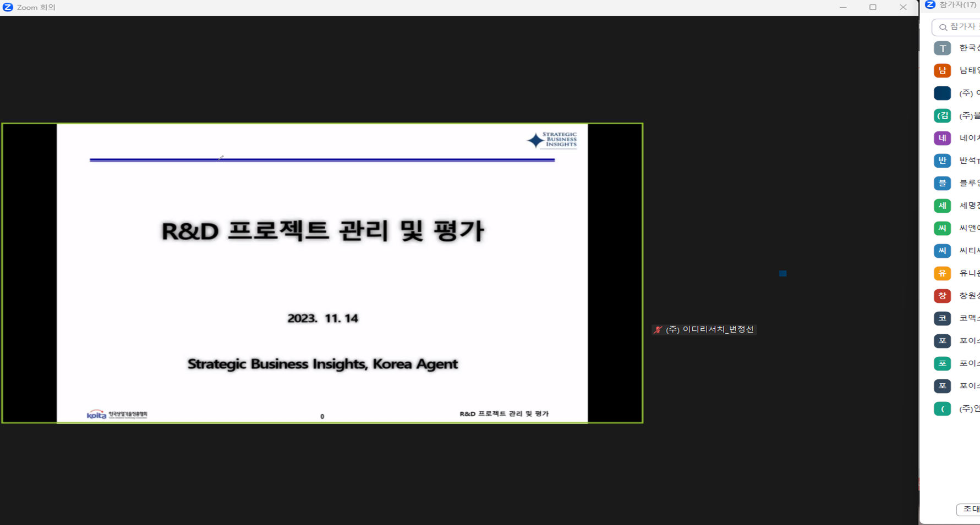Viewport: 980px width, 525px height.
Task: Click the Zoom logo in the title bar
Action: pos(8,7)
